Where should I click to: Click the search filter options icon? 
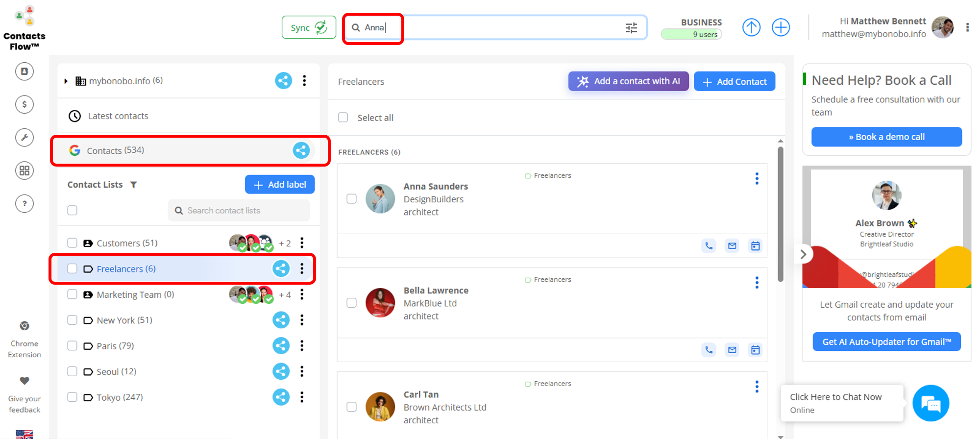click(631, 28)
